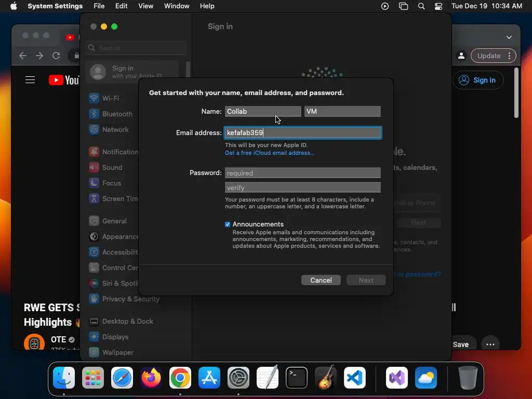The width and height of the screenshot is (532, 399).
Task: Open Siri & Spotlight settings icon
Action: [94, 283]
